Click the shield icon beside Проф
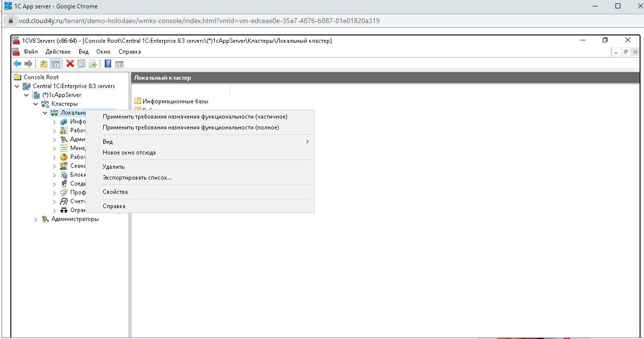The width and height of the screenshot is (644, 339). pos(64,192)
